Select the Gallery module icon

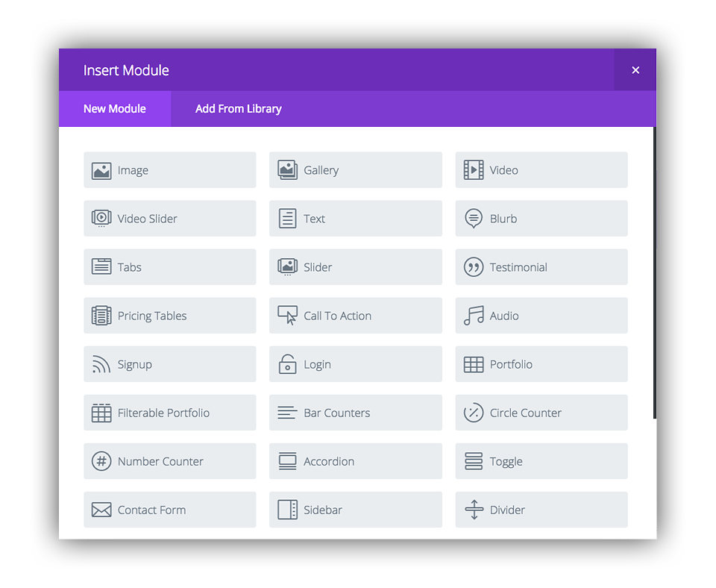point(288,170)
